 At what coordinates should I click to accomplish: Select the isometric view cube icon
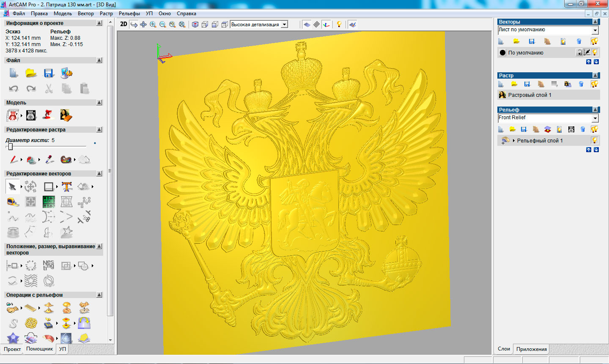195,25
